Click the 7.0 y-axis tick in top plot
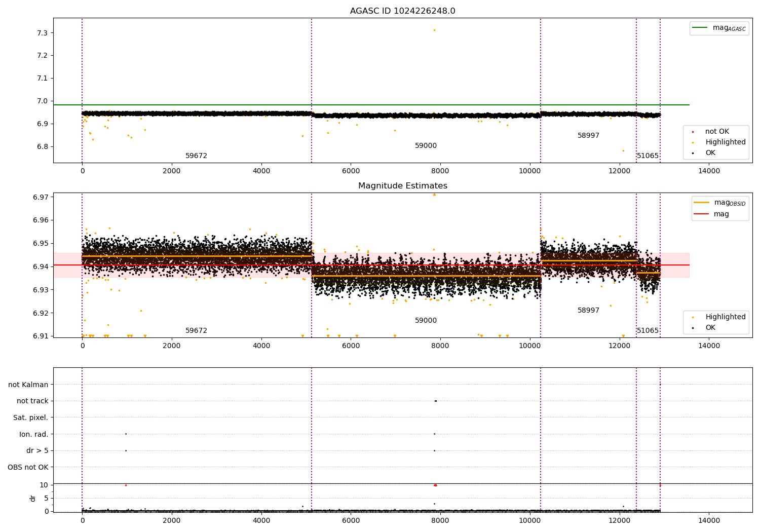Image resolution: width=760 pixels, height=532 pixels. coord(43,101)
